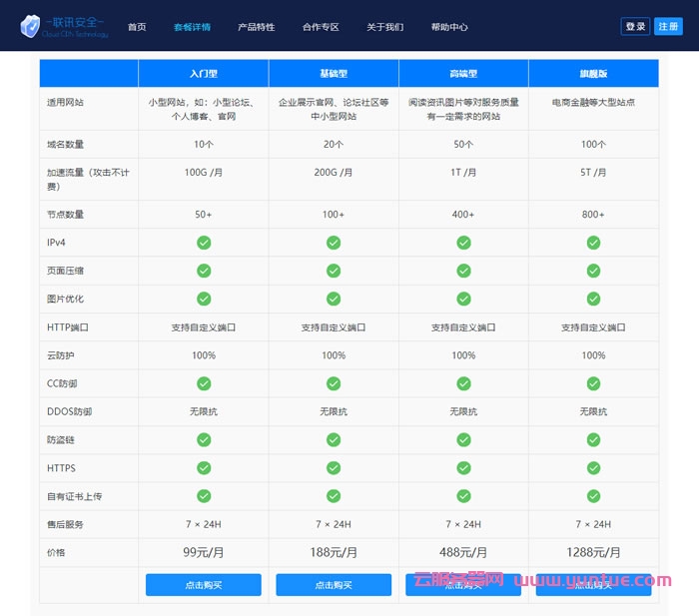Click HTTPS checkmark in 基础型 column
This screenshot has height=616, width=699.
[x=334, y=467]
